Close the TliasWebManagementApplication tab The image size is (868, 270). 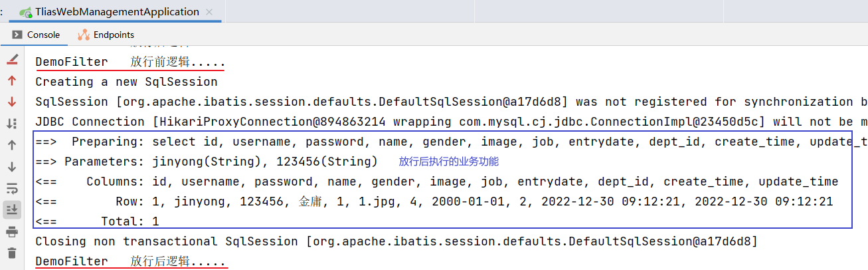211,11
